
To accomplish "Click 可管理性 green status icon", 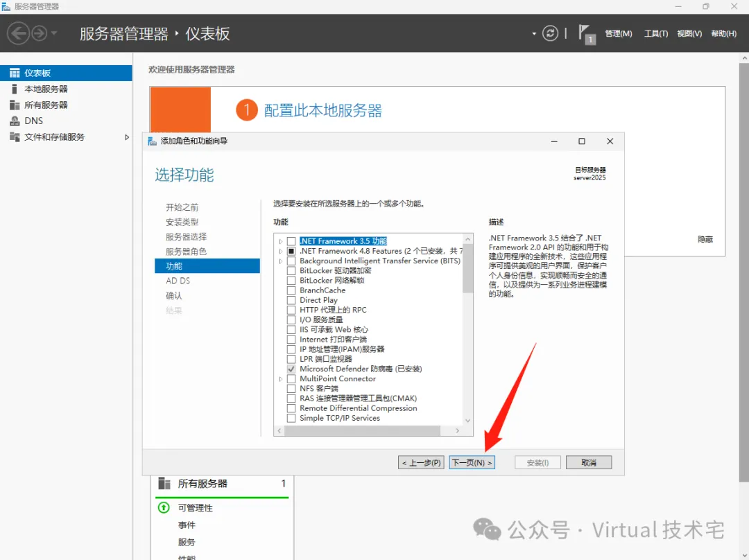I will [164, 507].
